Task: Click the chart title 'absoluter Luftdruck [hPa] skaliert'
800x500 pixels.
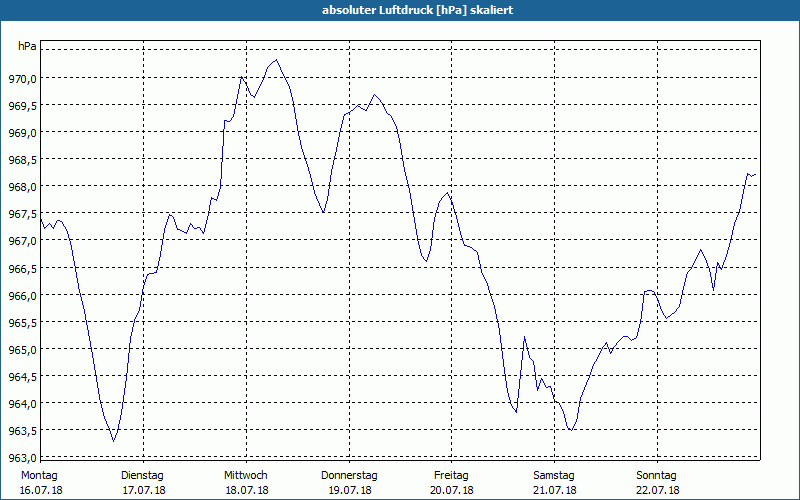Action: click(417, 10)
